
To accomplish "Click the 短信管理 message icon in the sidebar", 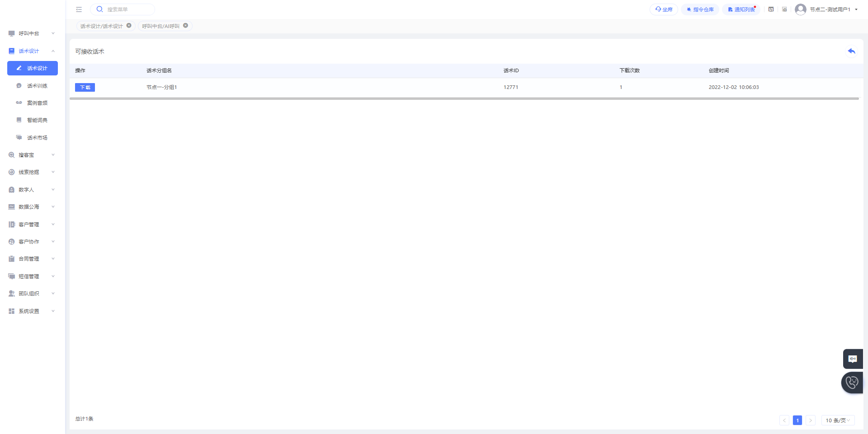I will click(x=12, y=276).
